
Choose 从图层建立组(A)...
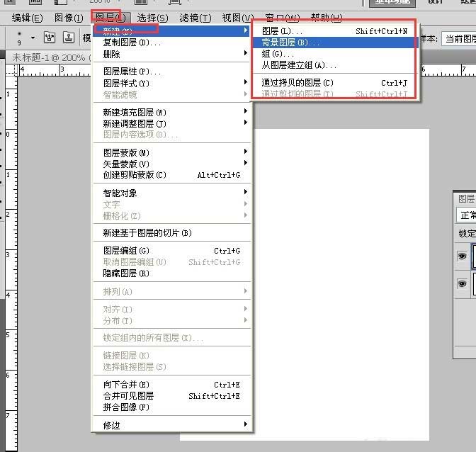click(334, 65)
